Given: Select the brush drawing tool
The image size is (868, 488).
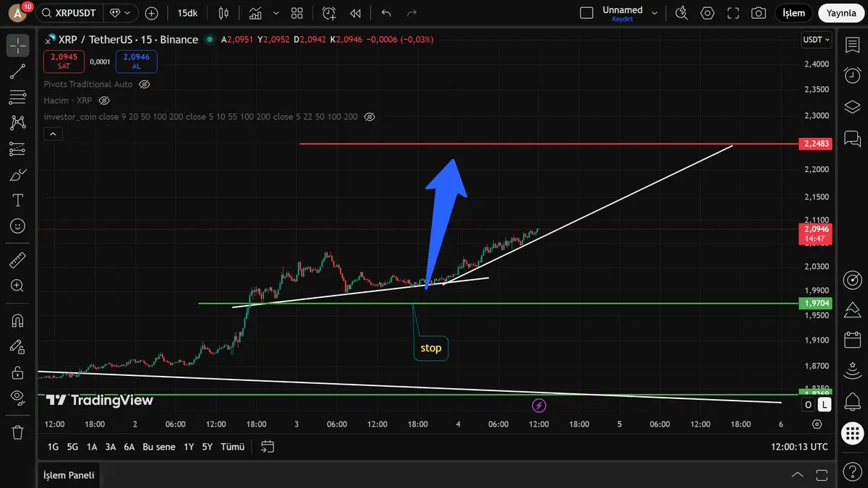Looking at the screenshot, I should click(x=18, y=174).
